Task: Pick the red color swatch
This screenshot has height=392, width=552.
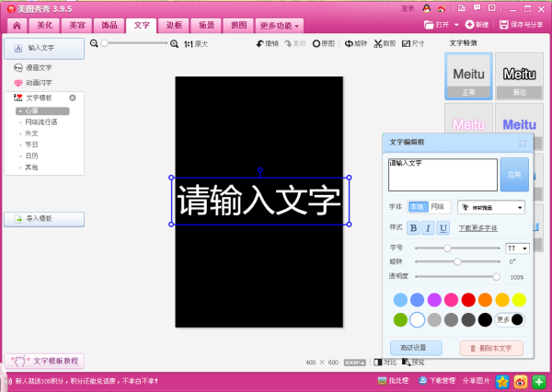Action: click(x=468, y=300)
